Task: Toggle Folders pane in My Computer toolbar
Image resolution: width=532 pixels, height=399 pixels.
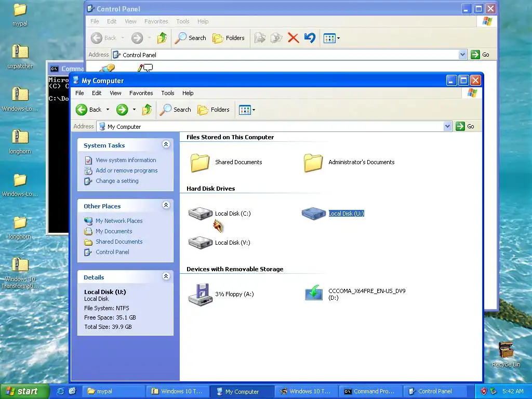Action: click(x=214, y=110)
